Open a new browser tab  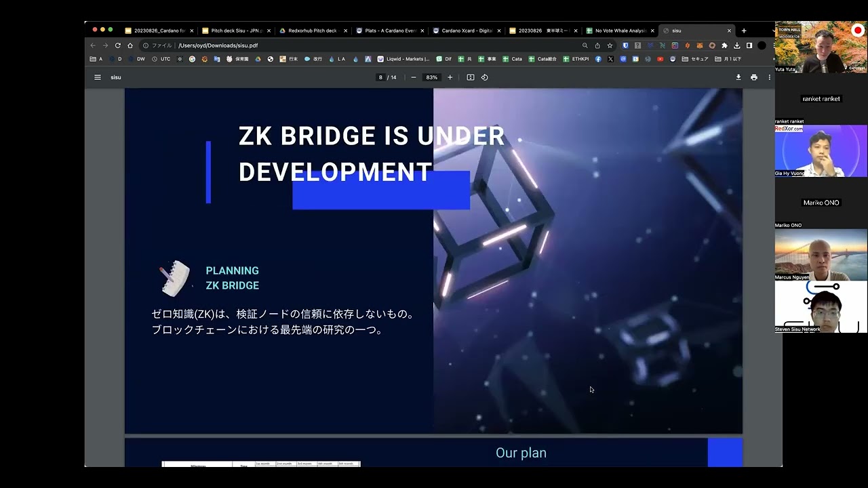(744, 30)
